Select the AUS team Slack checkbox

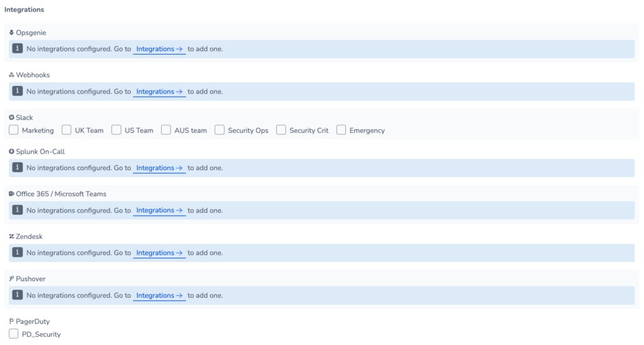(x=166, y=130)
